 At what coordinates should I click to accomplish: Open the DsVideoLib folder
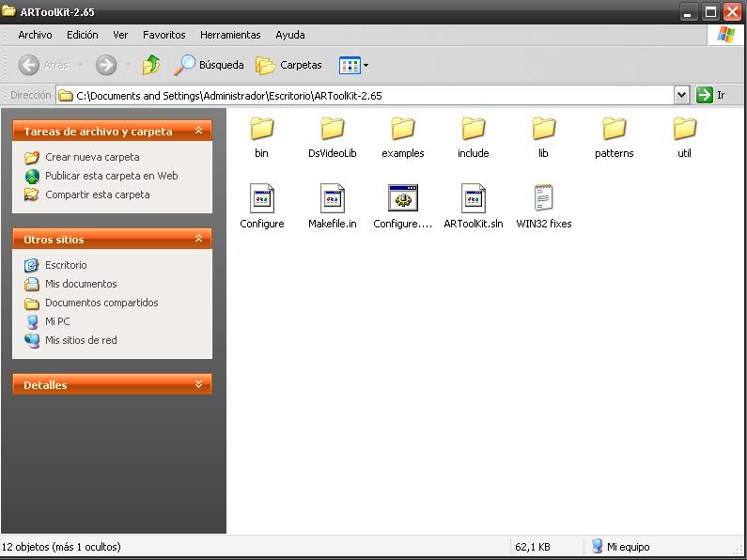pos(332,137)
